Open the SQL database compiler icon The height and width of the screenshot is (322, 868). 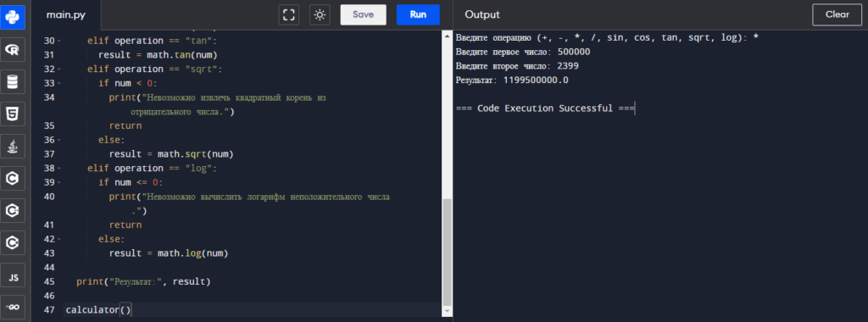12,82
